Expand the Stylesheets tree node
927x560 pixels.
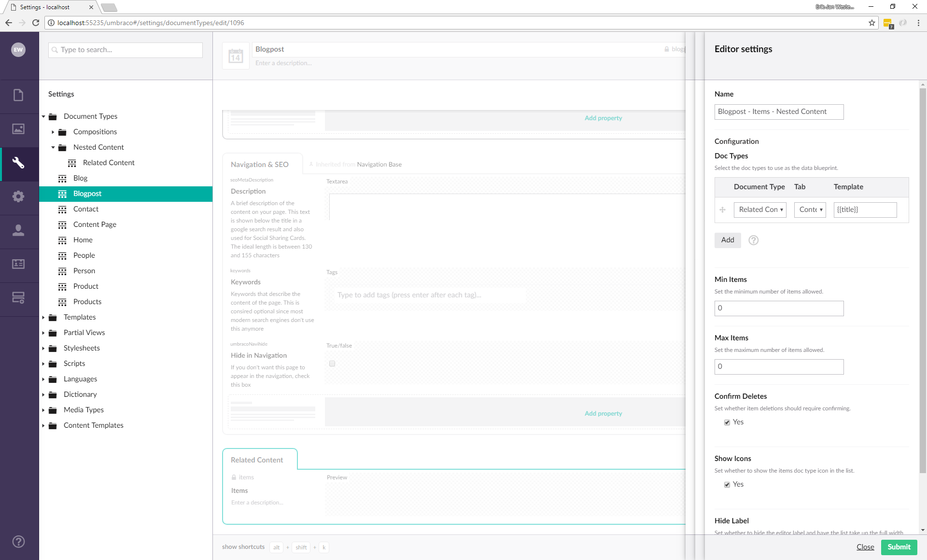pos(43,348)
